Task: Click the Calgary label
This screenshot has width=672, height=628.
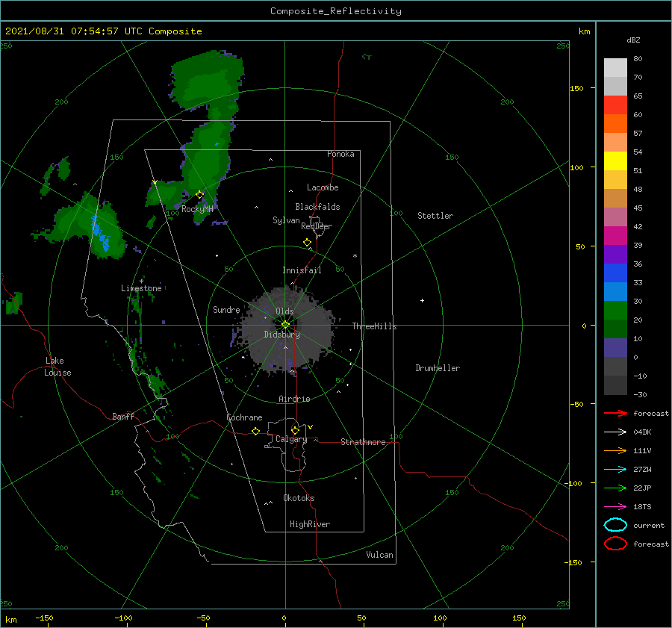Action: pyautogui.click(x=291, y=439)
